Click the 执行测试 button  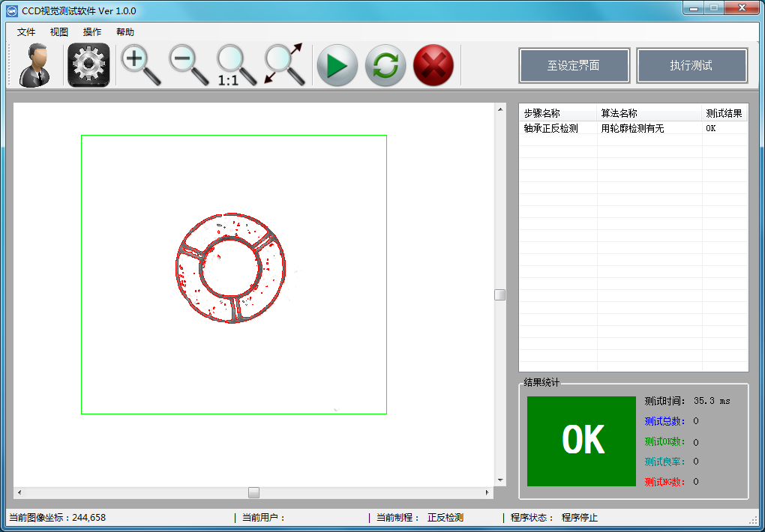pos(691,65)
